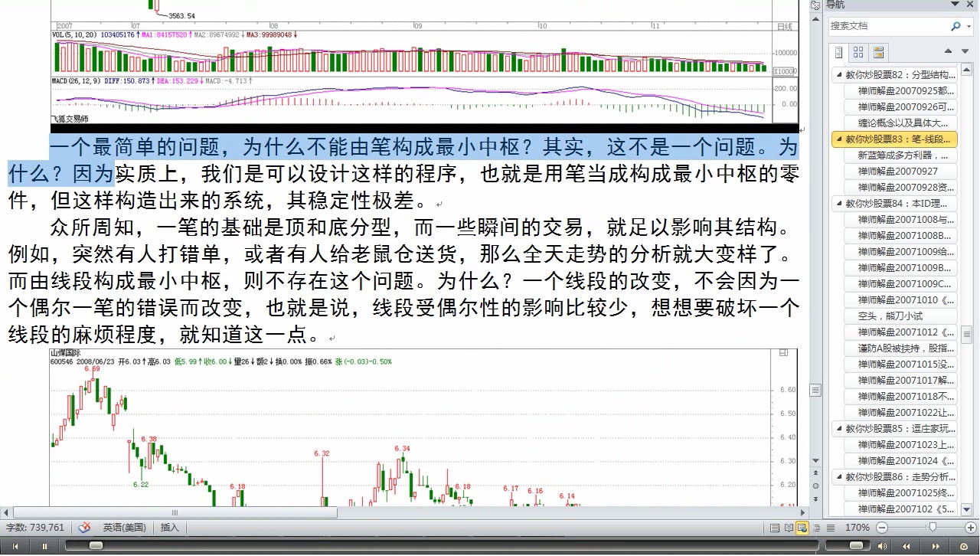Screen dimensions: 980x556
Task: Toggle 插入 insert mode in status bar
Action: [x=169, y=528]
